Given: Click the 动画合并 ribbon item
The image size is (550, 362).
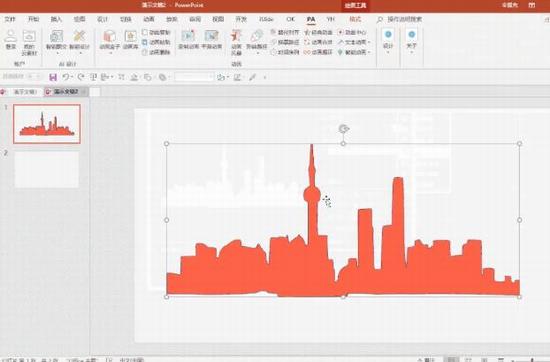Looking at the screenshot, I should 318,42.
